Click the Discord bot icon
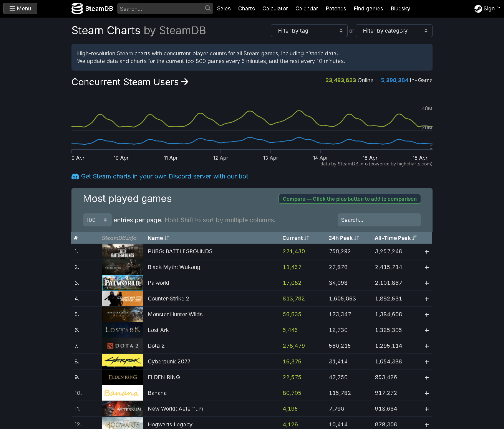Screen dimensions: 504x429 [x=75, y=176]
